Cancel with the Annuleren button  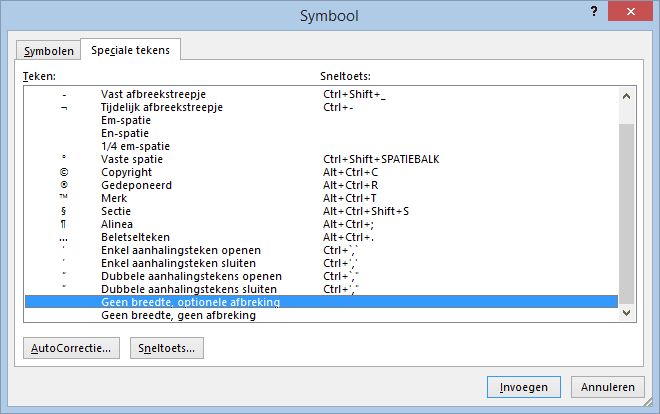pyautogui.click(x=607, y=387)
